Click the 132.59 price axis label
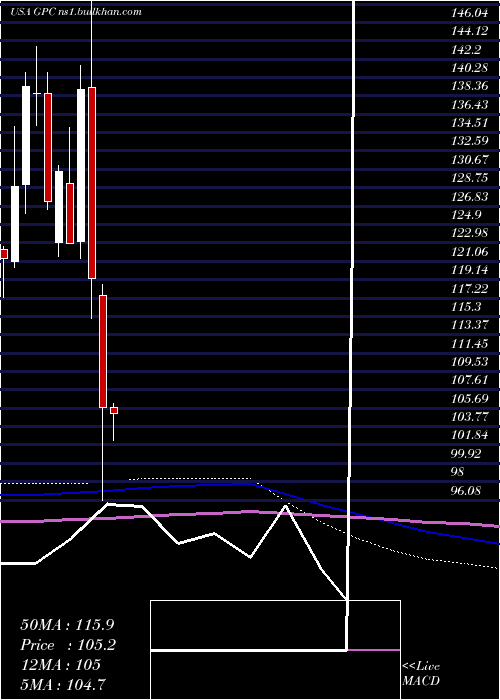500x700 pixels. [x=469, y=141]
